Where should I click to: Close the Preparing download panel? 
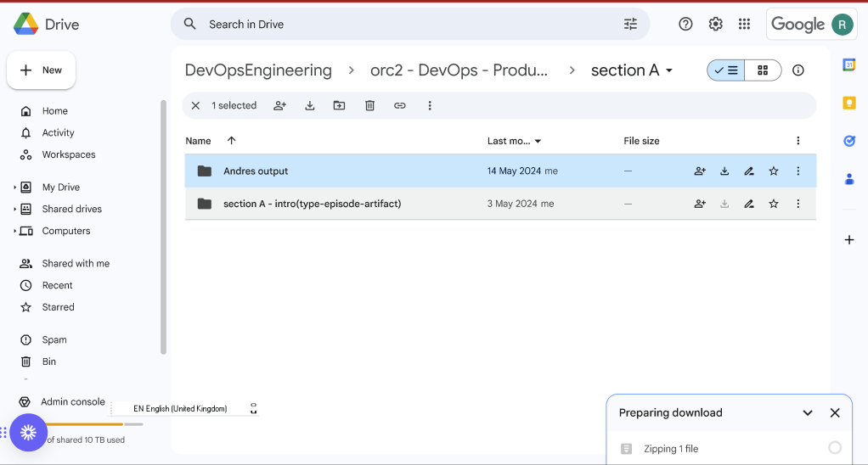tap(835, 412)
